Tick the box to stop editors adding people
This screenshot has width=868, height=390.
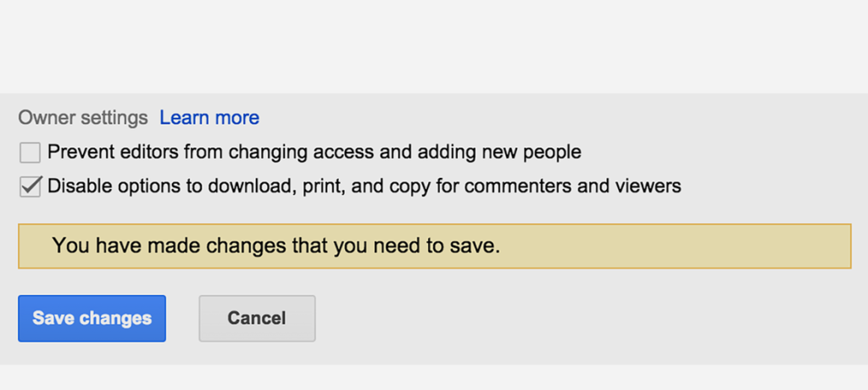(x=30, y=153)
